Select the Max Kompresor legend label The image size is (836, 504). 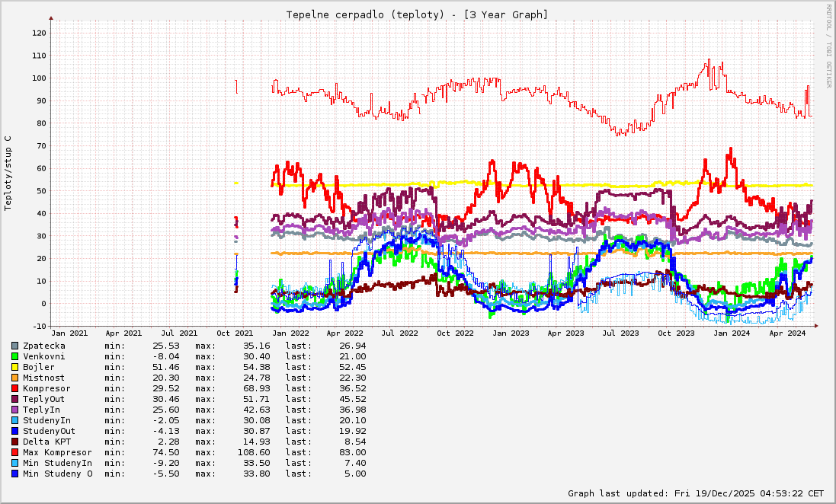(57, 452)
